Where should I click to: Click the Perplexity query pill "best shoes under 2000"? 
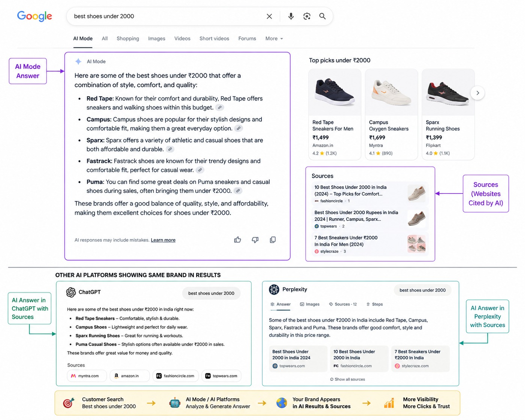click(422, 290)
